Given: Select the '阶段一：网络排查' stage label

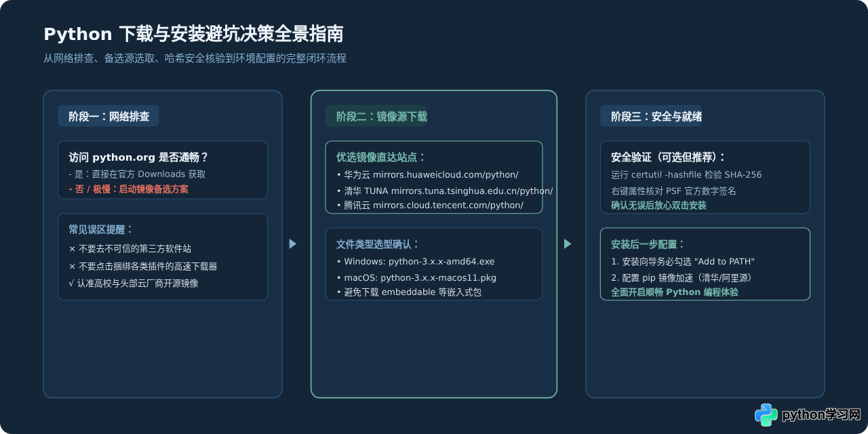Looking at the screenshot, I should coord(108,116).
